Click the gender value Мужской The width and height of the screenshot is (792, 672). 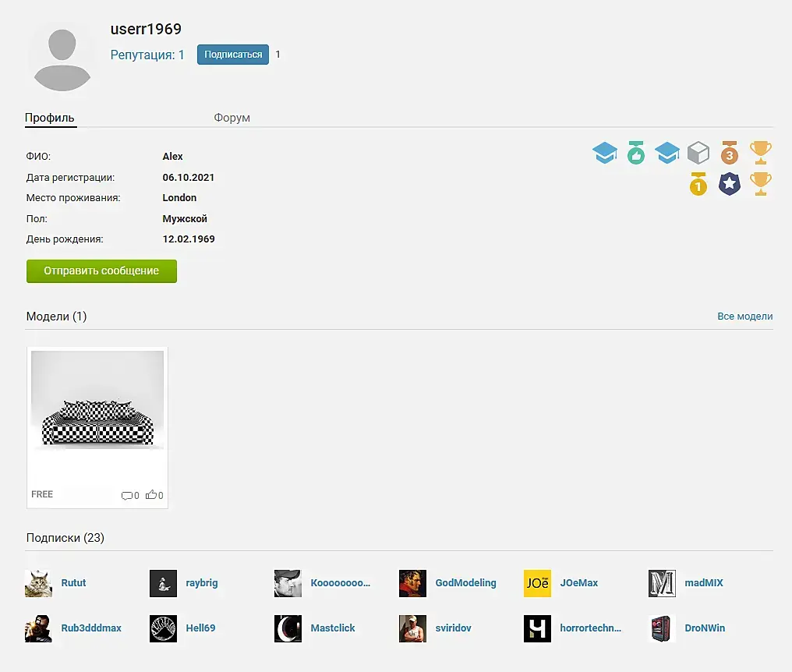(x=185, y=219)
